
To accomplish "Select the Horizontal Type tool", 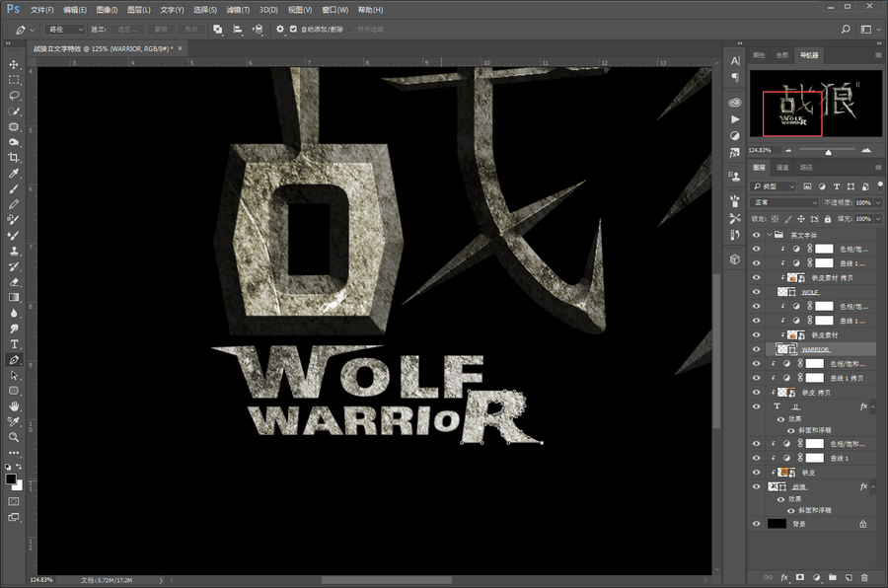I will pos(14,344).
